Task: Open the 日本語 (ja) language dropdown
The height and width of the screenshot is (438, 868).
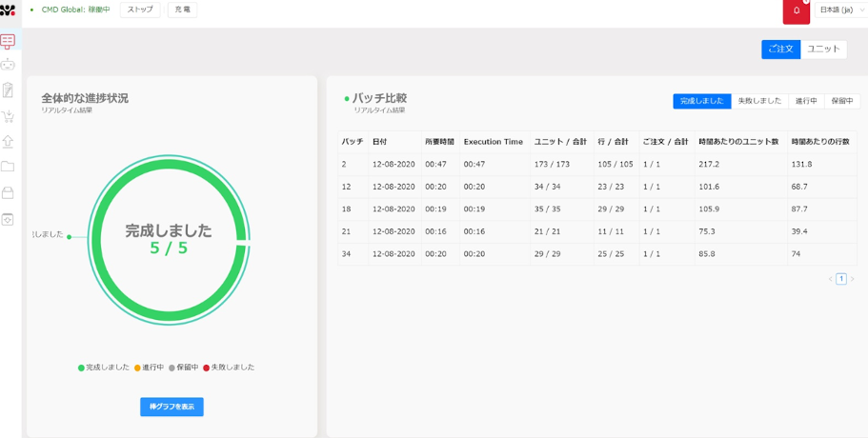Action: coord(842,10)
